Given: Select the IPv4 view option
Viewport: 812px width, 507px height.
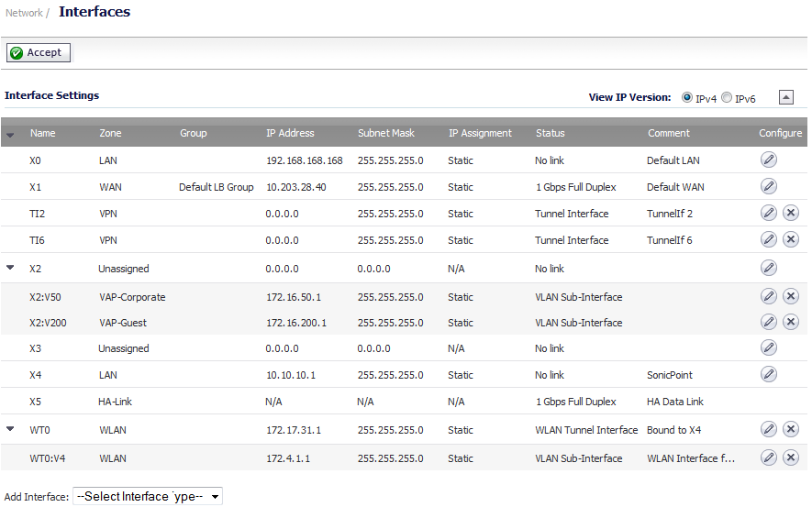Looking at the screenshot, I should click(686, 97).
